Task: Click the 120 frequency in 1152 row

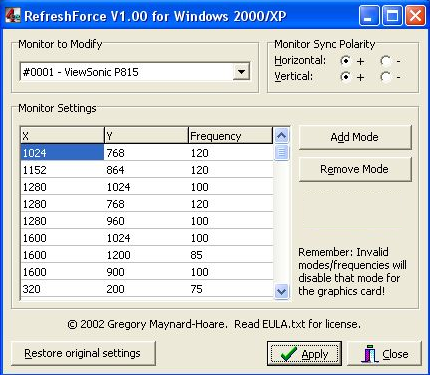Action: [x=231, y=170]
